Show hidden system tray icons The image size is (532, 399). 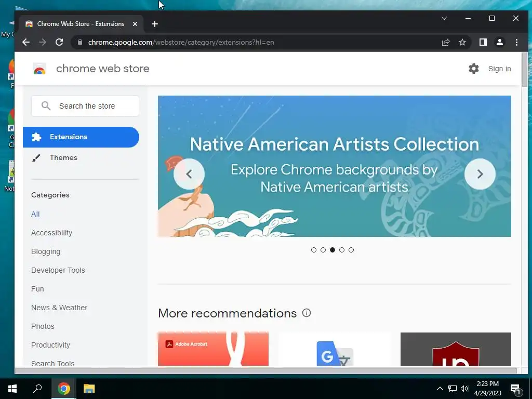(440, 389)
